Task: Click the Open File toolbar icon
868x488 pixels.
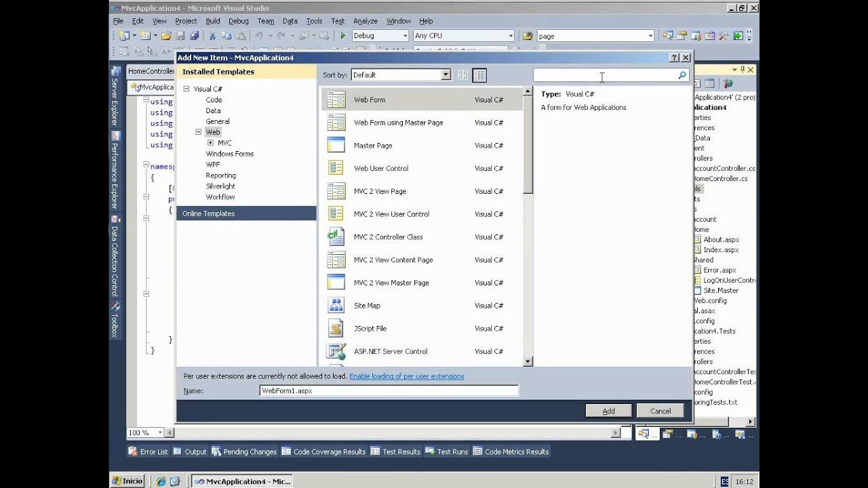Action: (166, 36)
